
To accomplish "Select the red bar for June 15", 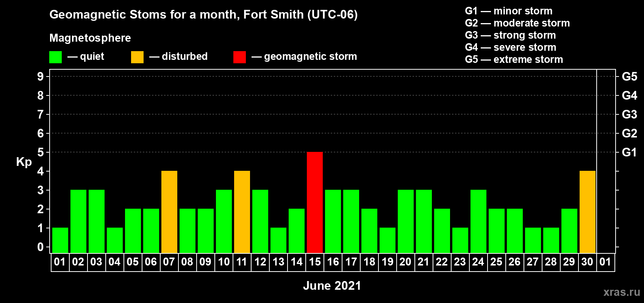I will pos(315,202).
